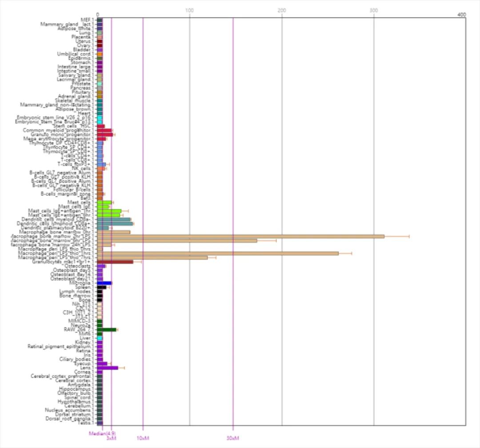This screenshot has width=480, height=448.
Task: Click the Macrophage_peri_LPS_thio_7hrs tan bar
Action: [x=152, y=257]
